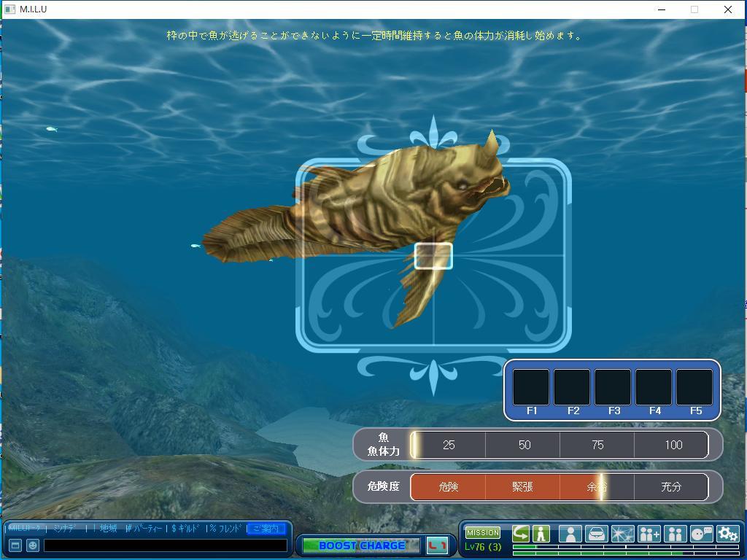
Task: Click the F5 skill slot
Action: (x=694, y=387)
